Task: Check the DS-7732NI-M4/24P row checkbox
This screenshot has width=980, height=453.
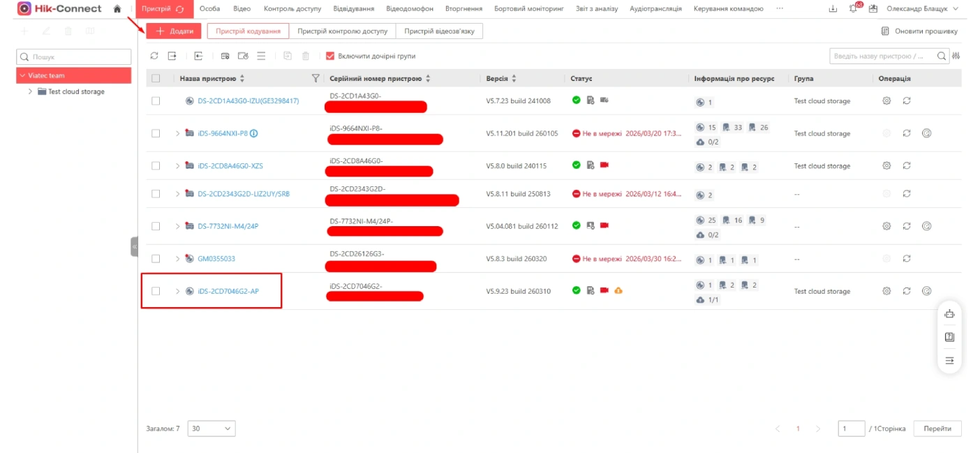Action: (x=156, y=226)
